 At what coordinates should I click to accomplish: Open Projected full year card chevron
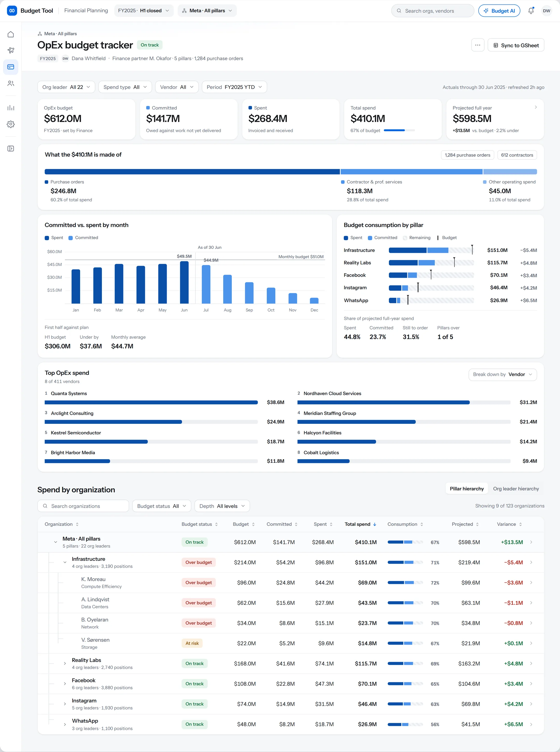(536, 108)
